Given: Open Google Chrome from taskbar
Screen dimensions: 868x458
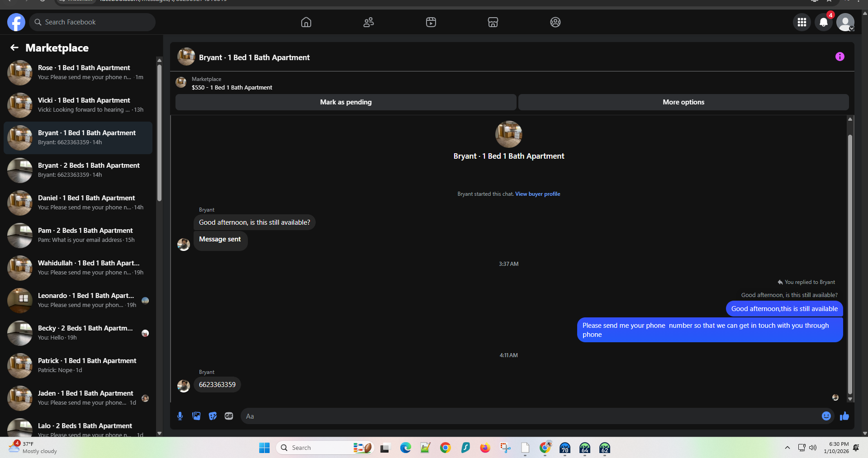Looking at the screenshot, I should coord(446,448).
